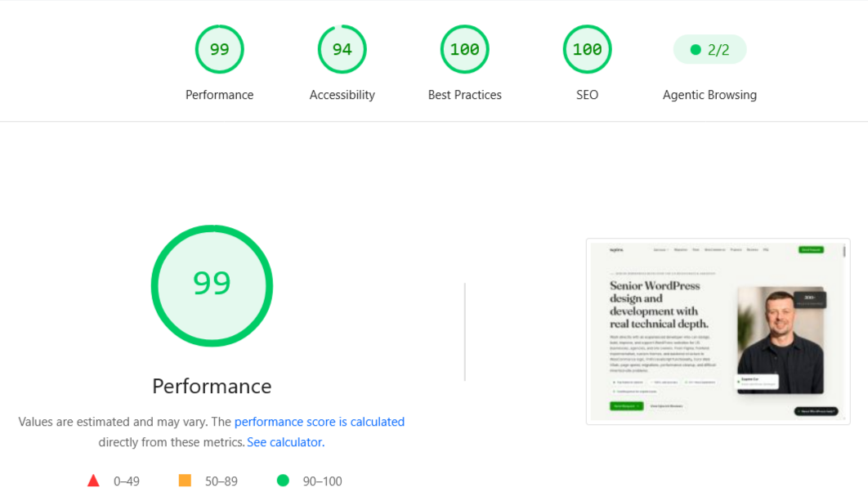Viewport: 868px width, 501px height.
Task: Click the '50–89' legend range text
Action: [221, 481]
